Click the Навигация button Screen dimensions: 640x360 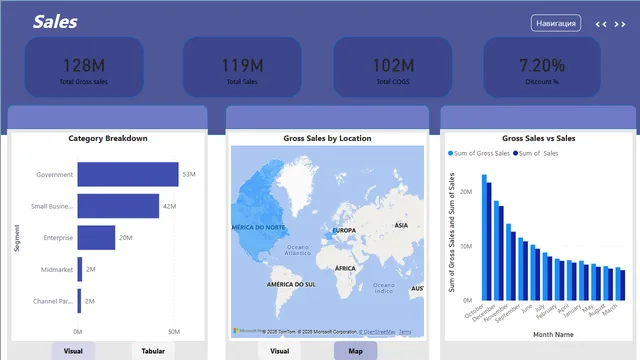[x=556, y=23]
